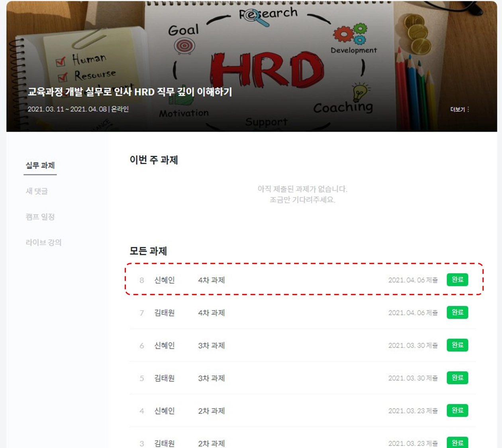
Task: Click the 이번 주 과제 heading
Action: coord(154,160)
